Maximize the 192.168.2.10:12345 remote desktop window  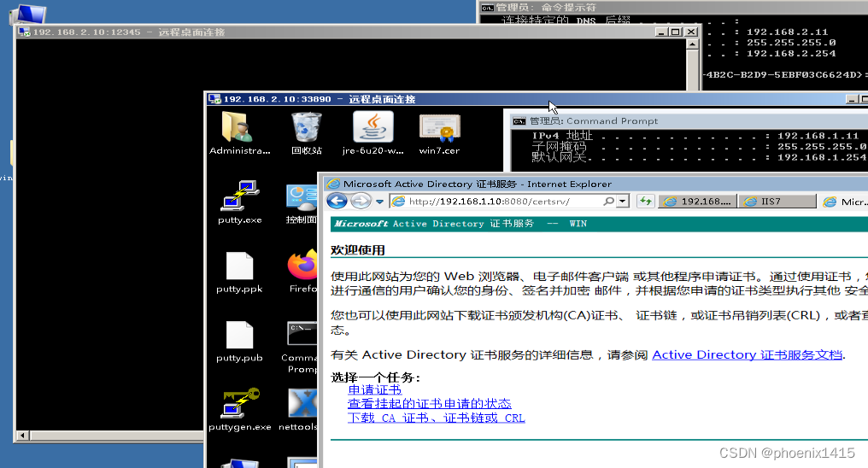676,32
